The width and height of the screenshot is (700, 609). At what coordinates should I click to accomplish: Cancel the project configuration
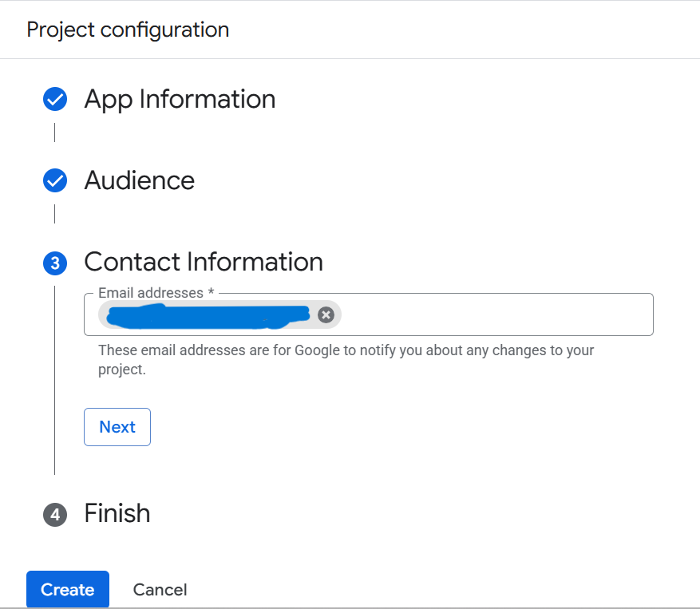(x=160, y=590)
